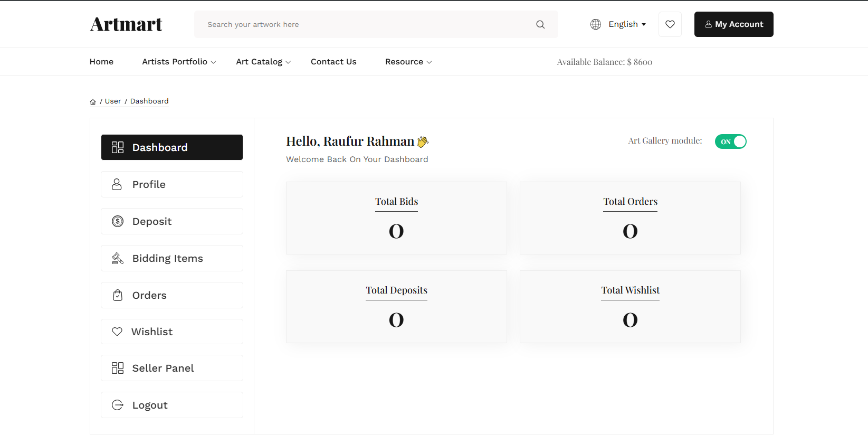Click the My Account button

point(733,24)
